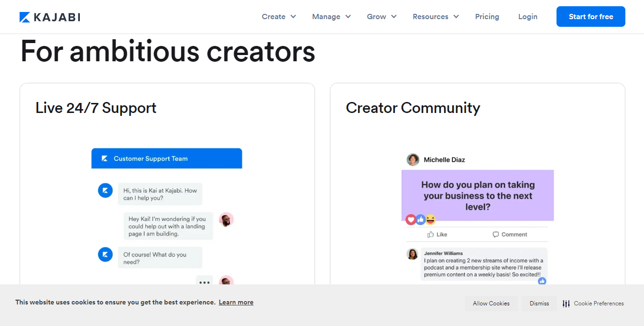Click the Start for free button
This screenshot has height=326, width=644.
[x=591, y=17]
